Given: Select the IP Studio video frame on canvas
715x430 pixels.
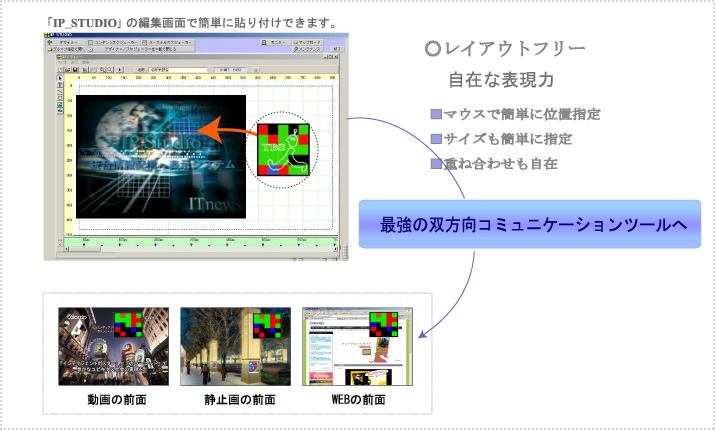Looking at the screenshot, I should 161,156.
